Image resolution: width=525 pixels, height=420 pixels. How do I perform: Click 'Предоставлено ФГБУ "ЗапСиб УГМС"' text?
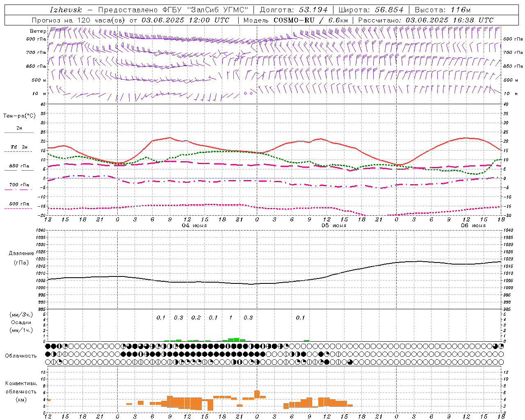point(173,10)
